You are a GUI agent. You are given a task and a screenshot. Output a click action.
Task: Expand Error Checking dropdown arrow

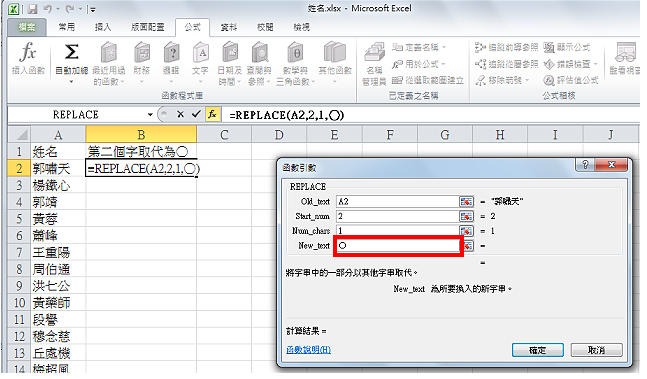[595, 64]
